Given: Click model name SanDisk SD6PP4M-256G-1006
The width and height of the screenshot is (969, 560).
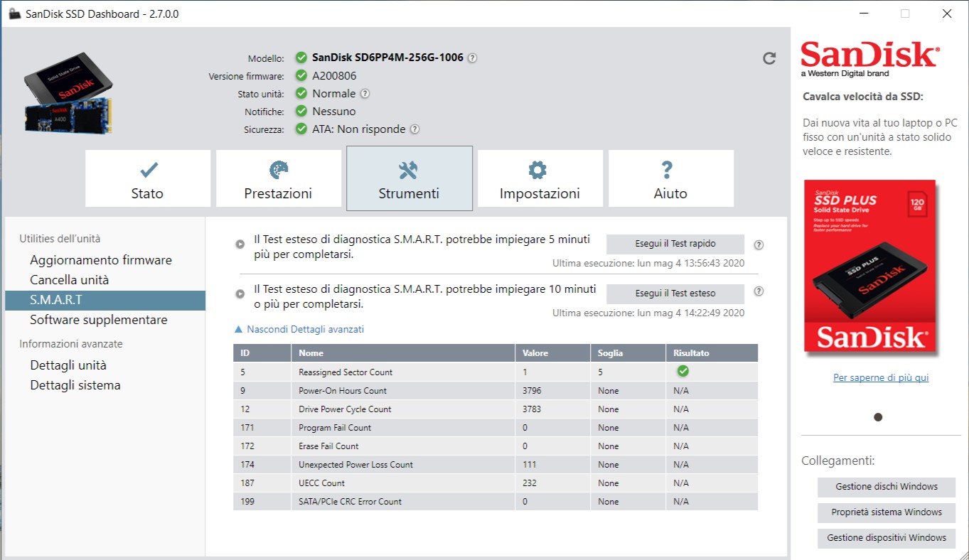Looking at the screenshot, I should pyautogui.click(x=387, y=58).
